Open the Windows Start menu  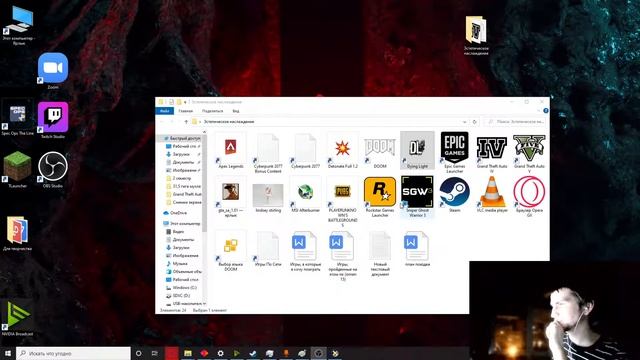coord(8,353)
